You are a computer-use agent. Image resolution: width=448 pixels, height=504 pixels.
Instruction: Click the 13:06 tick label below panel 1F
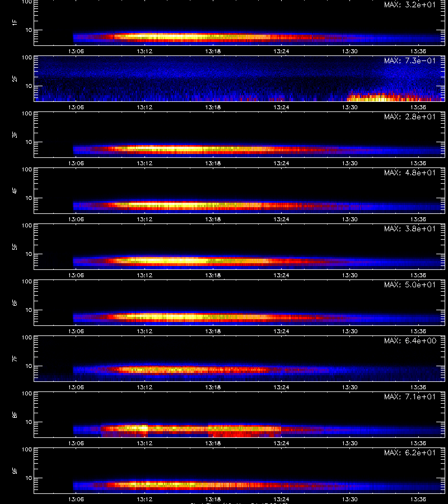pyautogui.click(x=76, y=52)
